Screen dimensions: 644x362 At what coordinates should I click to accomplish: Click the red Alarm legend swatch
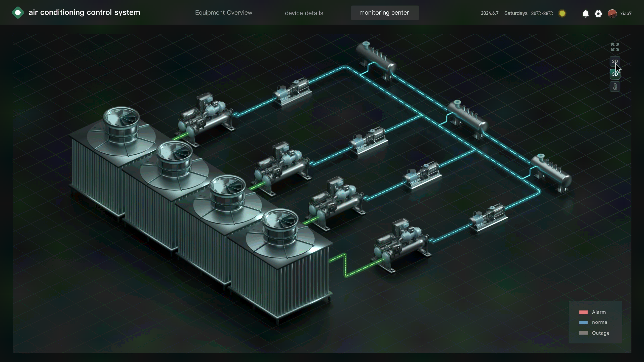tap(583, 312)
